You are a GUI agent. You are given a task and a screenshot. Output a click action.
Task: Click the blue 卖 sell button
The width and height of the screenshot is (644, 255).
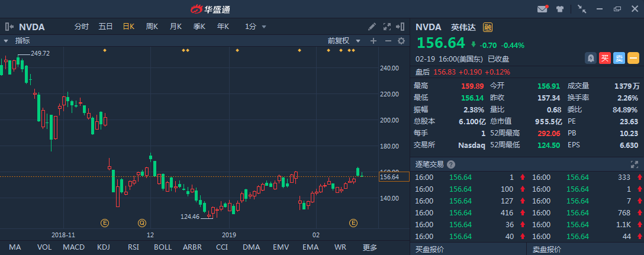pos(619,59)
